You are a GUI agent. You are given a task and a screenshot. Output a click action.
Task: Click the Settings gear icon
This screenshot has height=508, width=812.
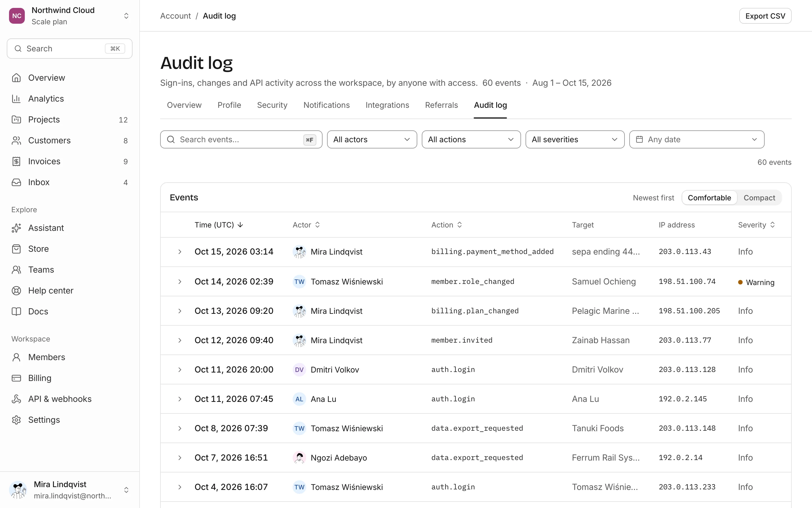(16, 420)
